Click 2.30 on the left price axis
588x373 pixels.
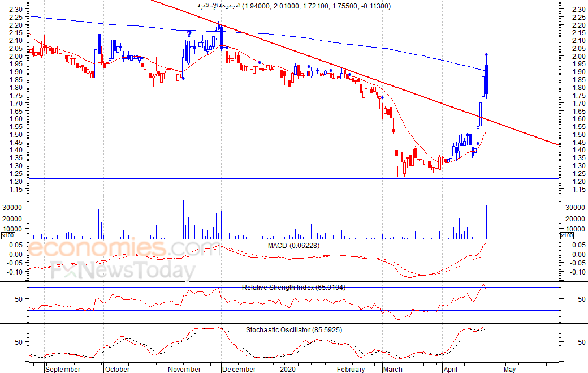15,9
